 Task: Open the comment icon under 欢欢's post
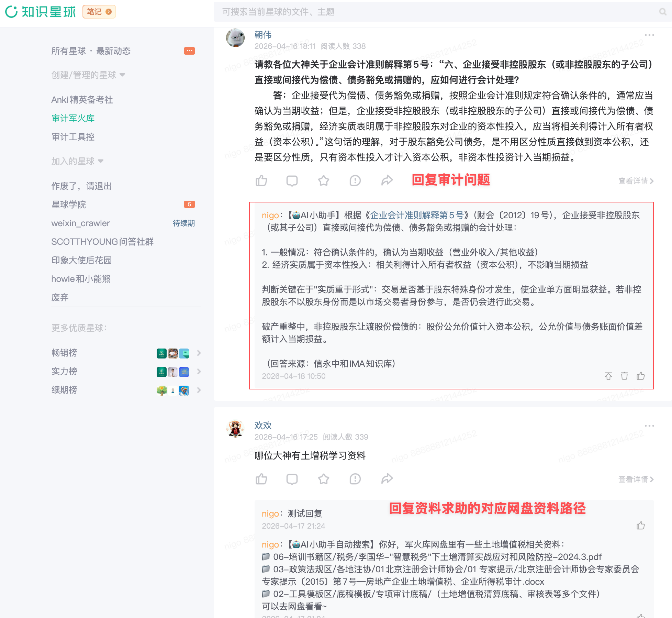(x=292, y=478)
